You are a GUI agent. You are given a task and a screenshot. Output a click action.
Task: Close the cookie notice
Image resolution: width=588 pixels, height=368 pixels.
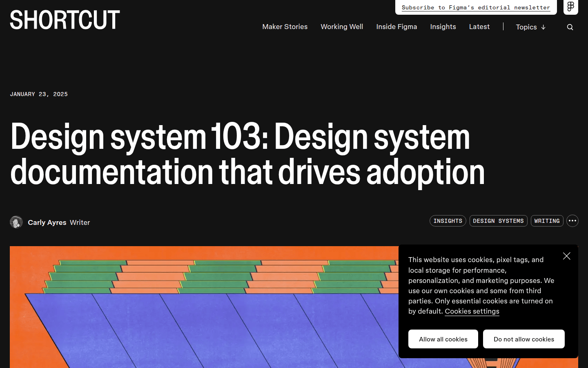[567, 256]
